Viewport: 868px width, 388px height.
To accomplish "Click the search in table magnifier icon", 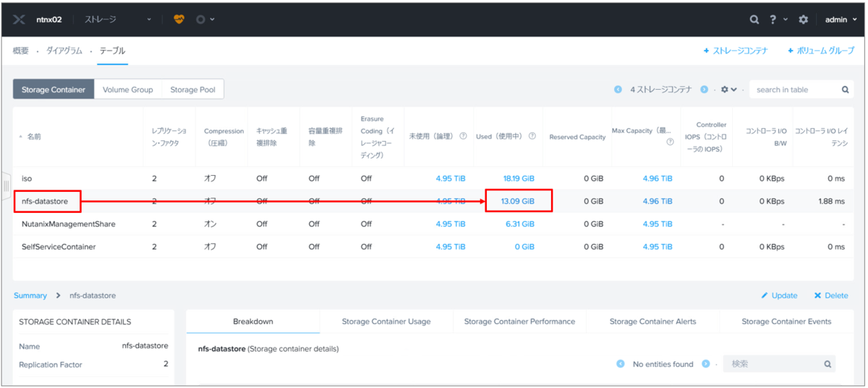I will click(x=845, y=90).
